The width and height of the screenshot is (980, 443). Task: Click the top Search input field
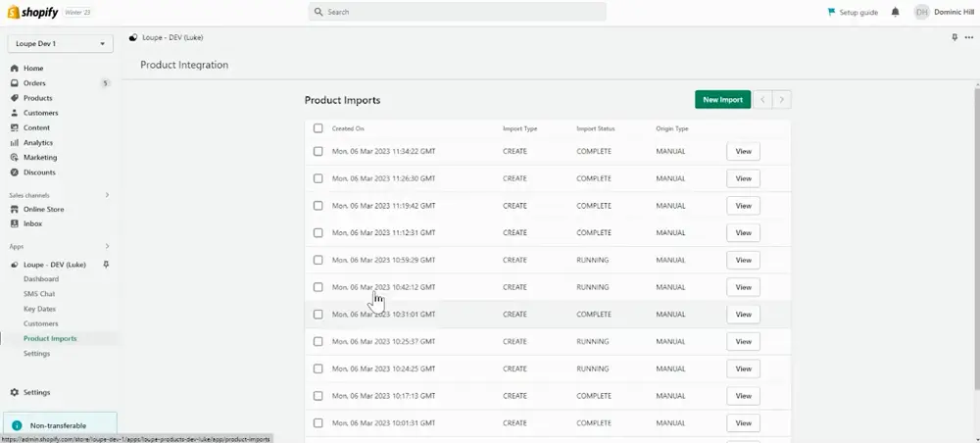[457, 12]
